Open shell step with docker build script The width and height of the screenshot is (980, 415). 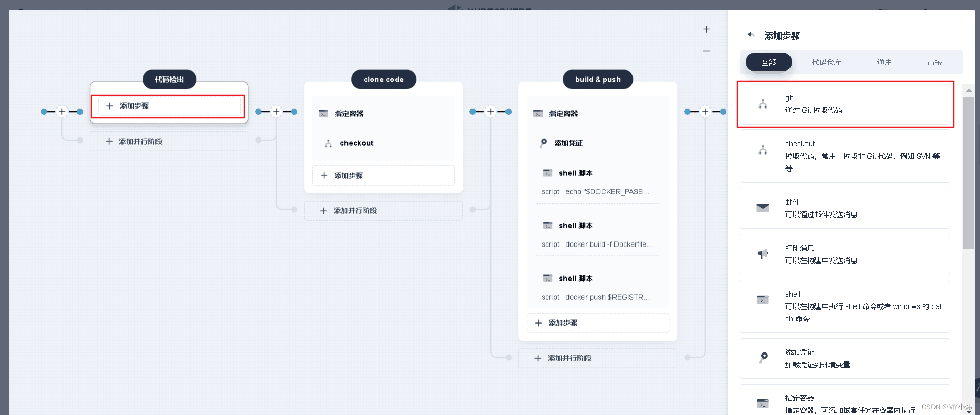click(x=598, y=235)
